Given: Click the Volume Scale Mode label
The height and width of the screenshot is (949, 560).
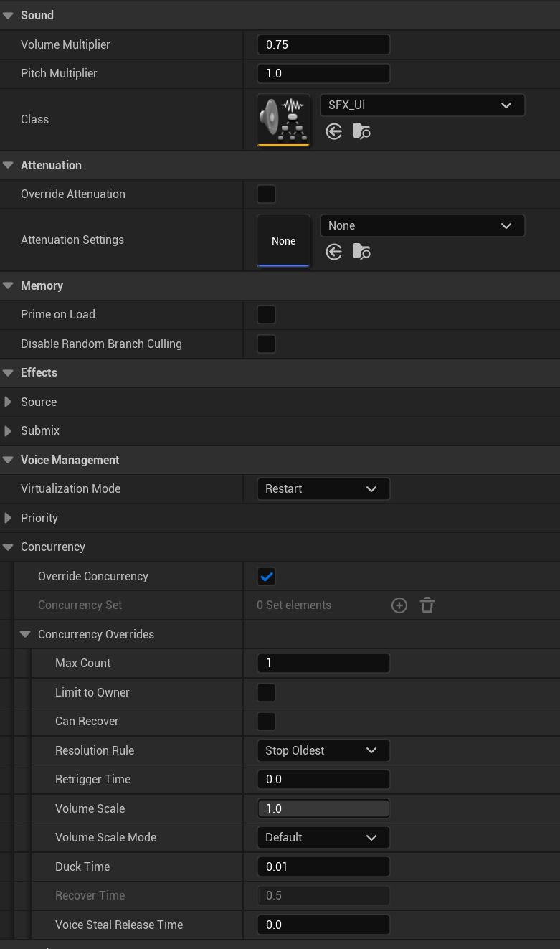Looking at the screenshot, I should (x=105, y=837).
